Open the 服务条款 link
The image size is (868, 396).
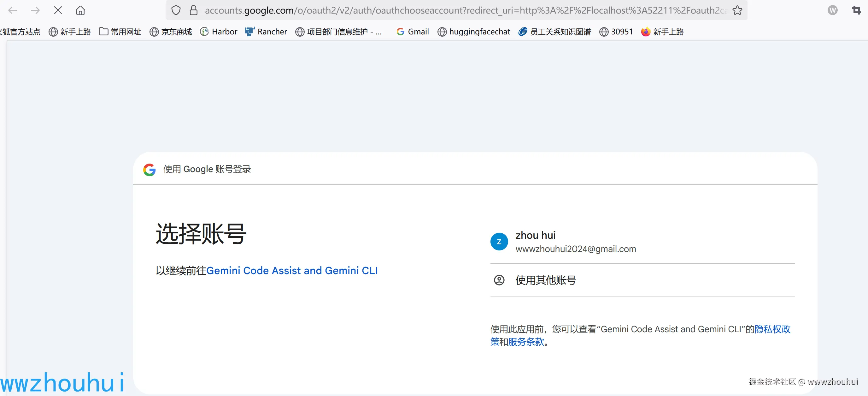click(526, 342)
